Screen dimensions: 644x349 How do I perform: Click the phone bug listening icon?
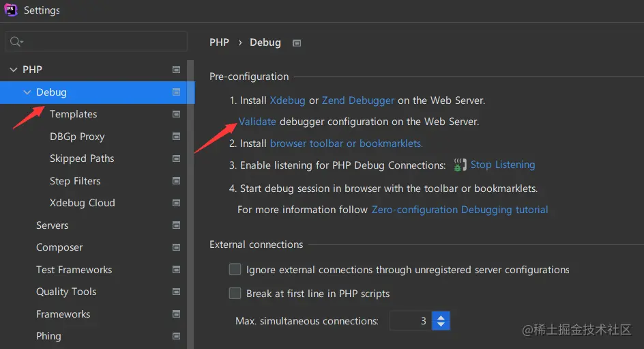(460, 165)
